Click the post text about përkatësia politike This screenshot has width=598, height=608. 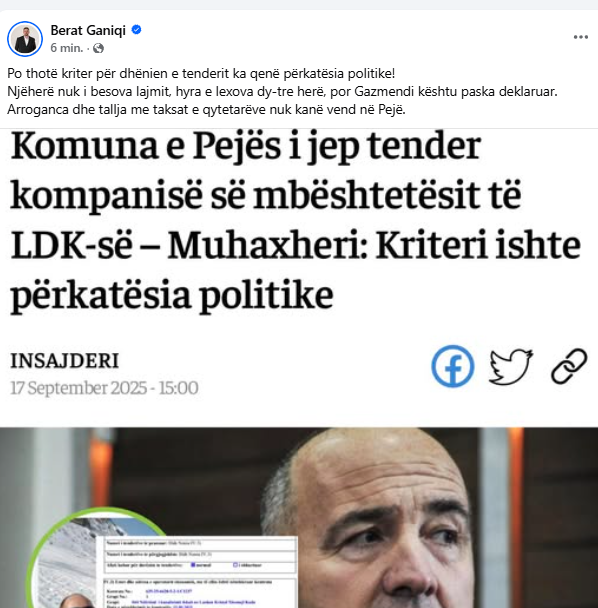pyautogui.click(x=201, y=74)
